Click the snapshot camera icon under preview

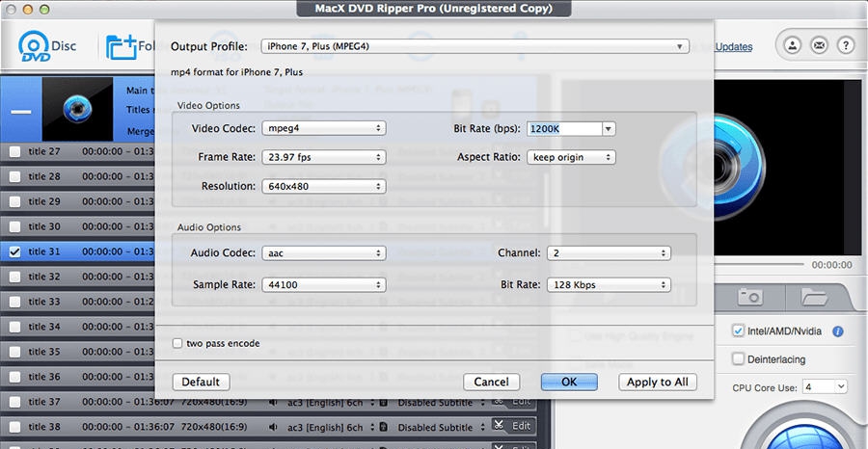[749, 297]
